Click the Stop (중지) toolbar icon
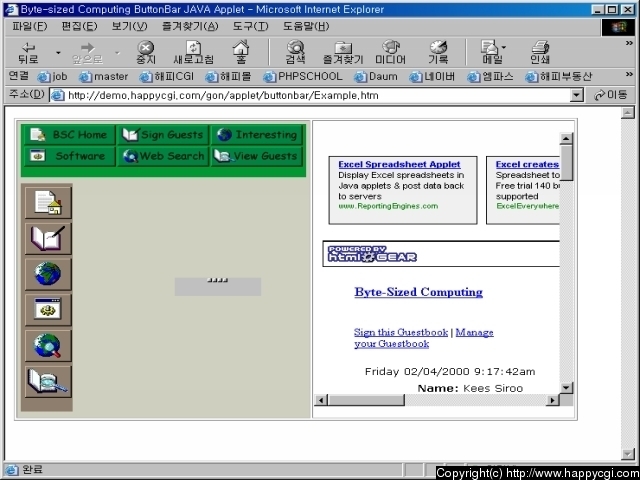 point(146,53)
